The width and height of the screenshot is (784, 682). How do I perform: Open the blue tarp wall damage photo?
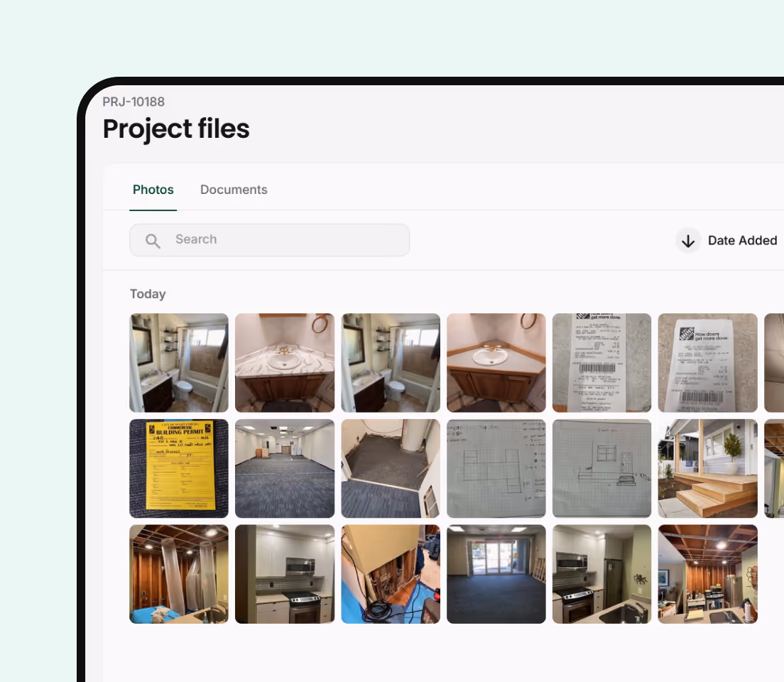pyautogui.click(x=391, y=574)
